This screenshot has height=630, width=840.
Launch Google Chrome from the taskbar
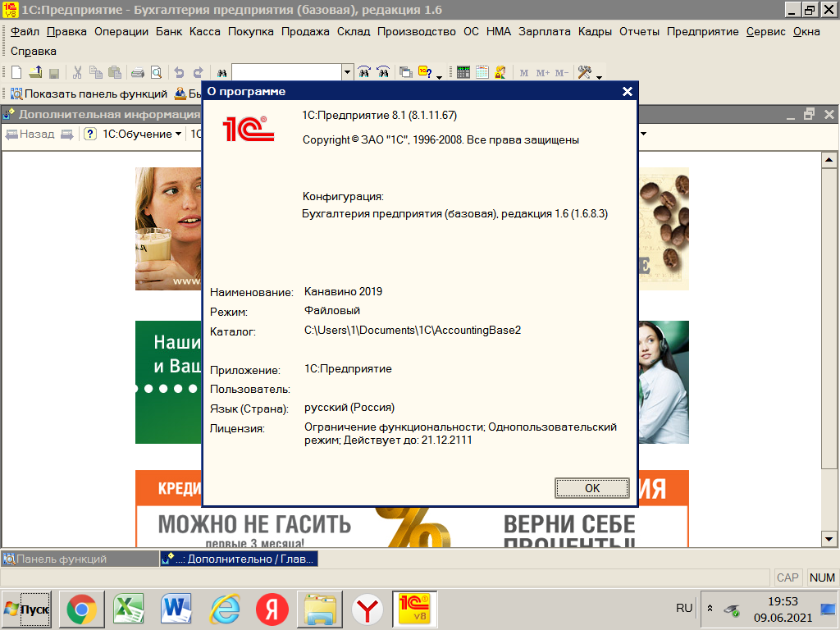(x=81, y=609)
